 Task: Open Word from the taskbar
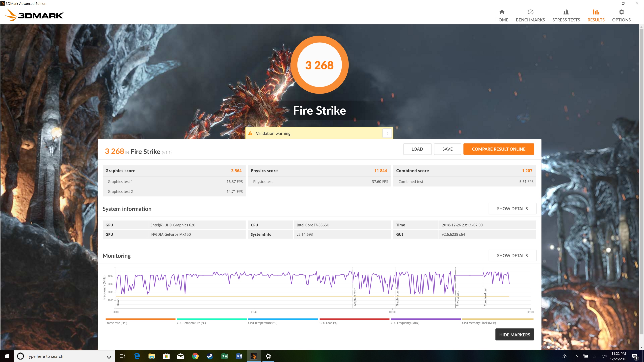[x=239, y=356]
